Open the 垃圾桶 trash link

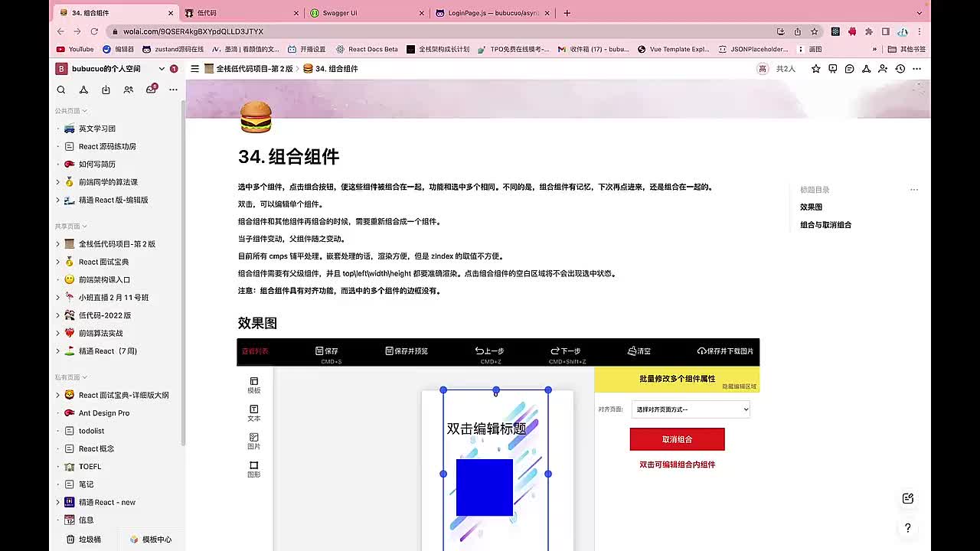[x=83, y=540]
